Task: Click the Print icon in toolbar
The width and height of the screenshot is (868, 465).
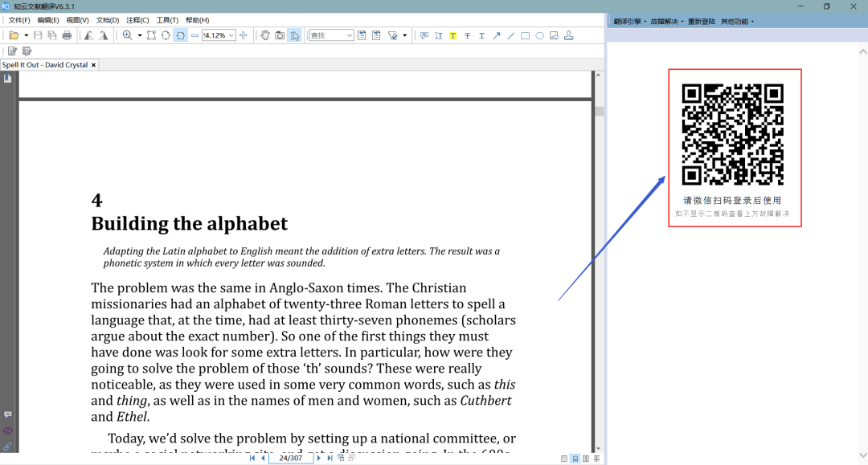Action: click(67, 35)
